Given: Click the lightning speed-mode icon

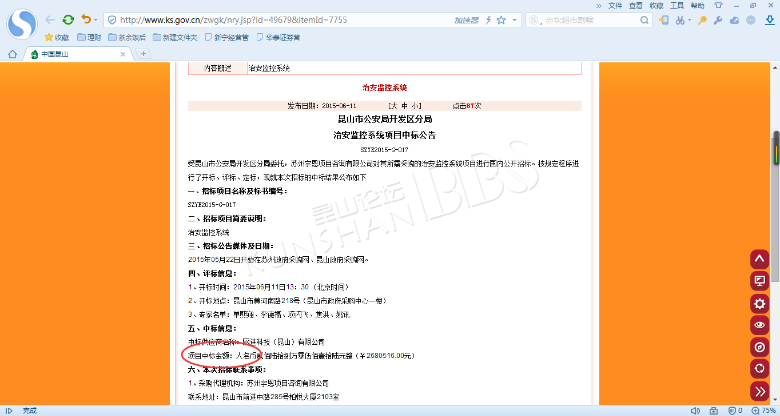Looking at the screenshot, I should pos(488,20).
